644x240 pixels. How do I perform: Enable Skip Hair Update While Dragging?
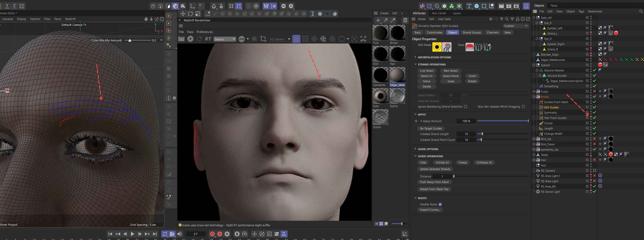point(523,107)
